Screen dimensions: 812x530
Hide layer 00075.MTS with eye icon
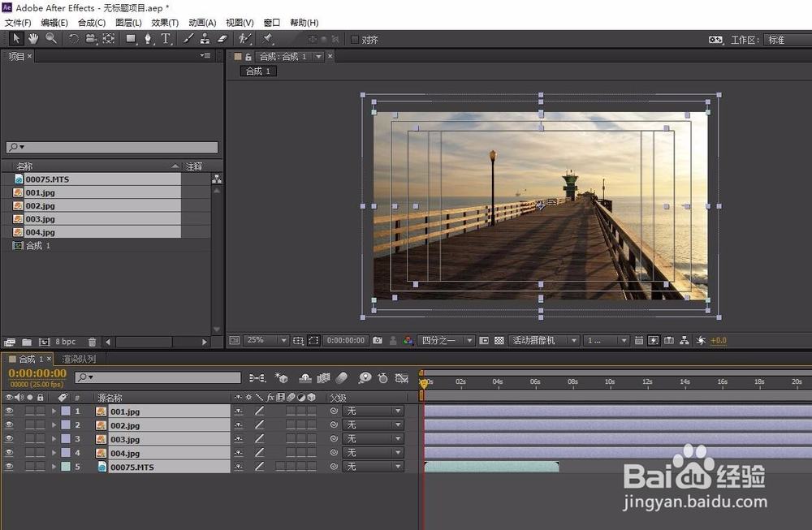9,467
